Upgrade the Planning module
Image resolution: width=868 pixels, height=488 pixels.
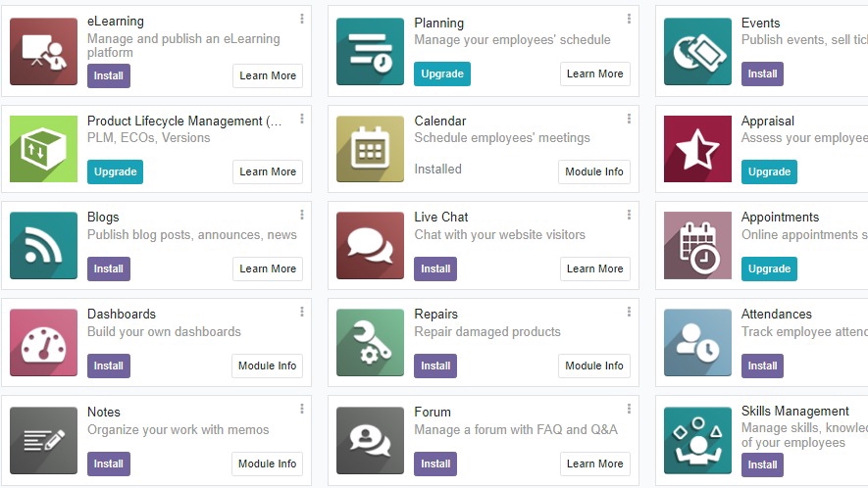coord(442,73)
